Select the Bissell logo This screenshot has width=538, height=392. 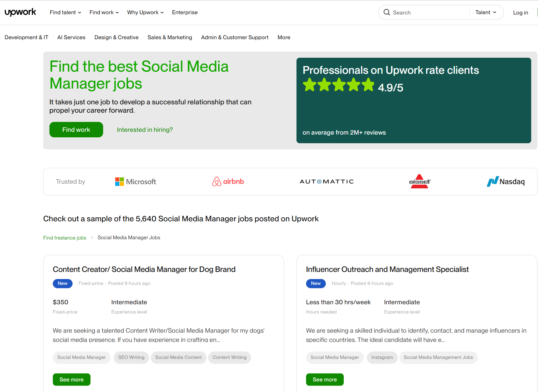(420, 181)
